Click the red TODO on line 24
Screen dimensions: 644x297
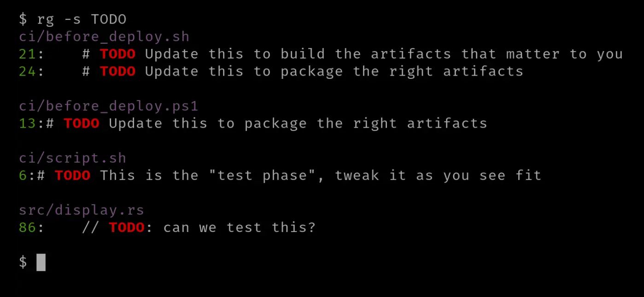pyautogui.click(x=118, y=71)
